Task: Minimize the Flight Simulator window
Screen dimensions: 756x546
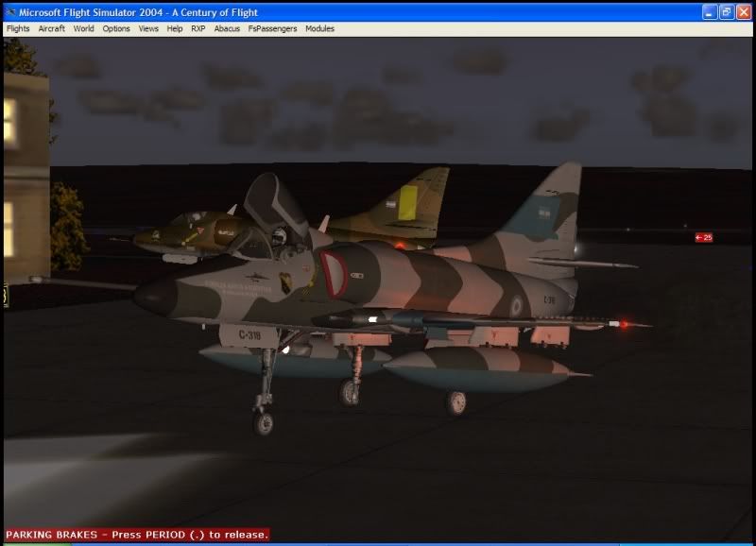Action: [x=710, y=12]
